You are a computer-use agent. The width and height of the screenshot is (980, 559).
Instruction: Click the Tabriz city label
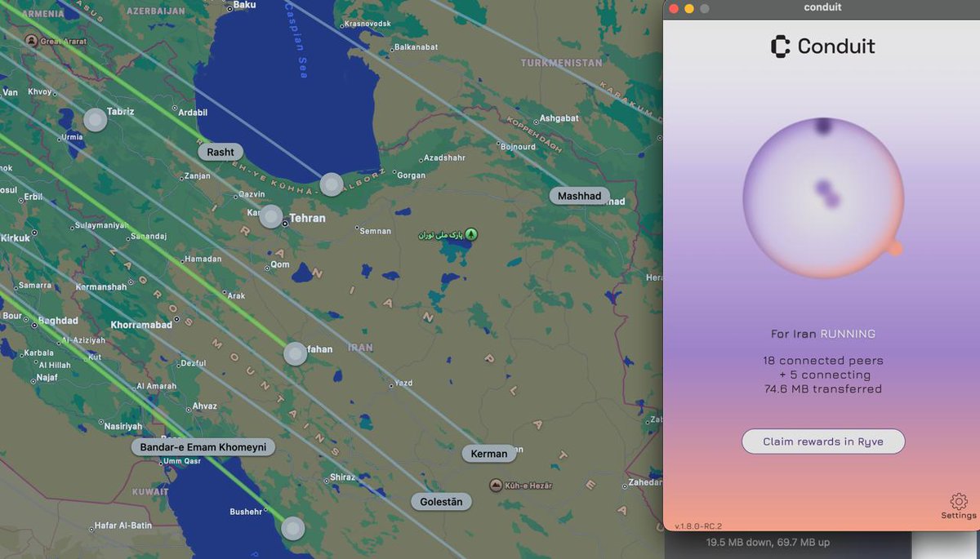click(x=120, y=112)
